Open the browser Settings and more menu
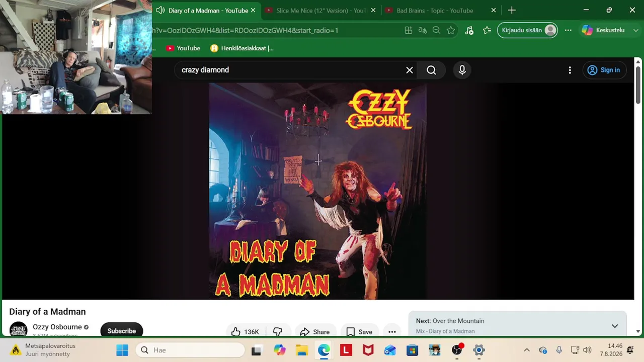This screenshot has height=362, width=644. [568, 30]
